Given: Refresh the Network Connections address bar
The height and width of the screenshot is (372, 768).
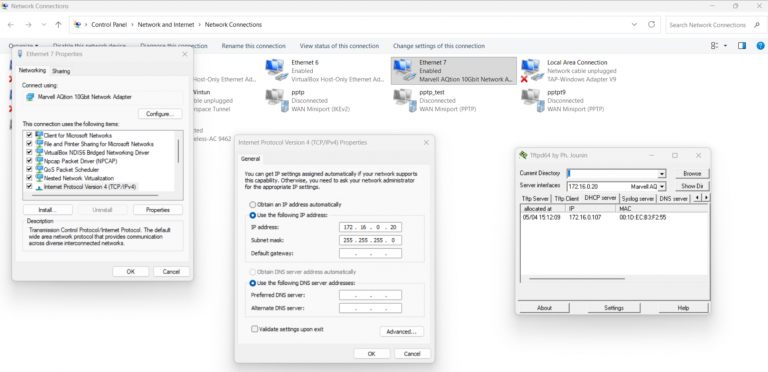Looking at the screenshot, I should point(651,24).
